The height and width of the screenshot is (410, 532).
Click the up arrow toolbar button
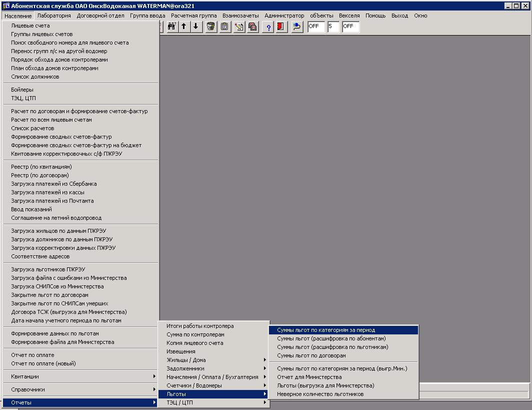pos(184,27)
